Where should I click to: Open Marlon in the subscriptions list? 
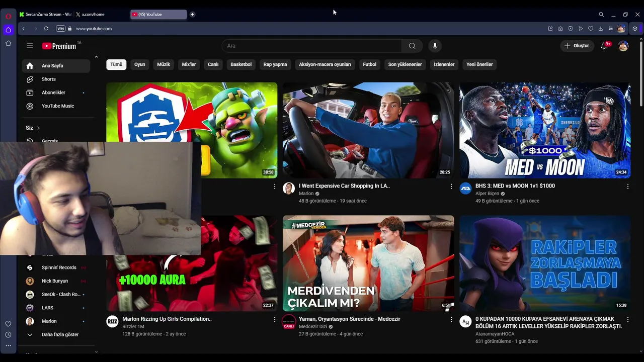[56, 321]
